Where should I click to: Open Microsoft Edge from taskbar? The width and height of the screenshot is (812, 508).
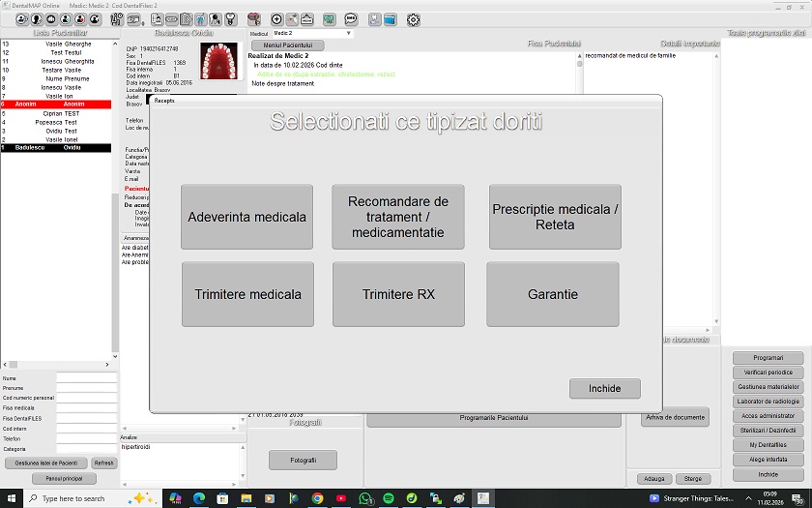coord(199,498)
